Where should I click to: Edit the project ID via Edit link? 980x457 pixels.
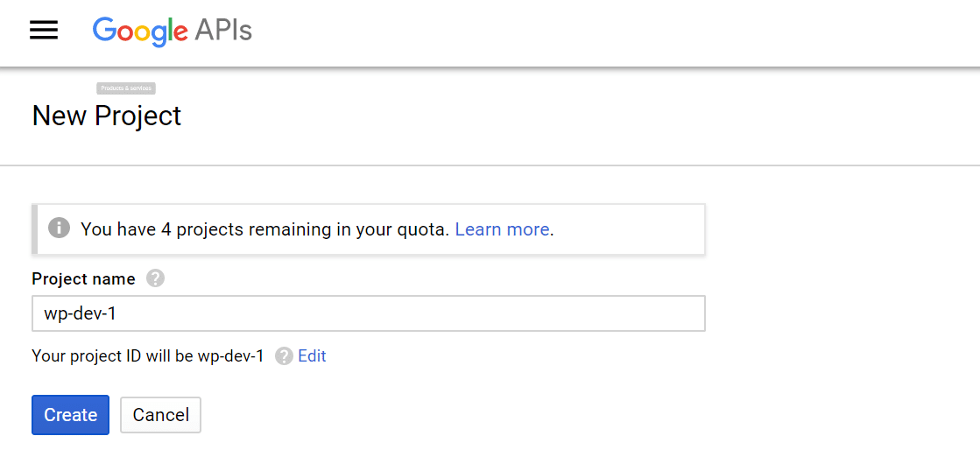312,356
